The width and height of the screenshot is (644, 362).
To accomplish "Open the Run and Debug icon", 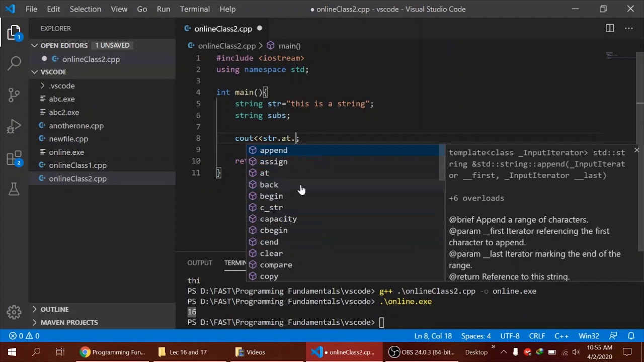I will click(14, 126).
